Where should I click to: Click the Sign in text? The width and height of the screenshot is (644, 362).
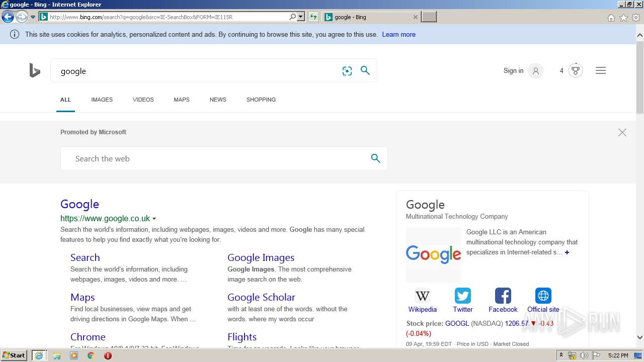click(x=513, y=71)
